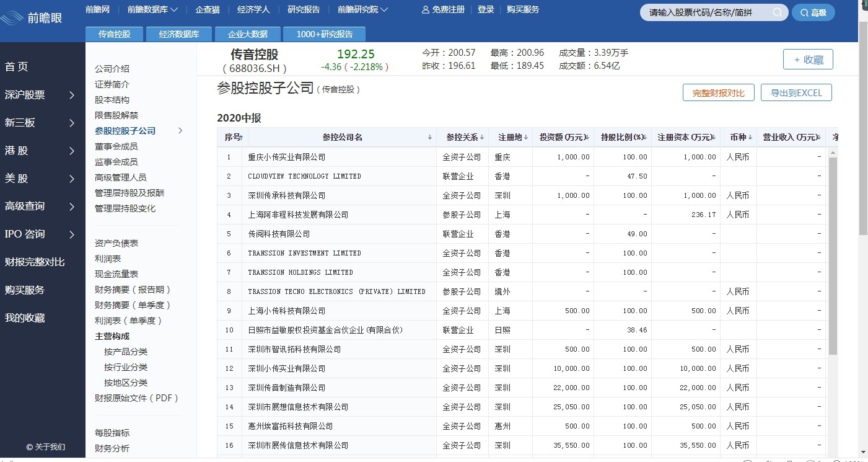
Task: Open 按地区分类 under 主营构成
Action: pos(126,383)
